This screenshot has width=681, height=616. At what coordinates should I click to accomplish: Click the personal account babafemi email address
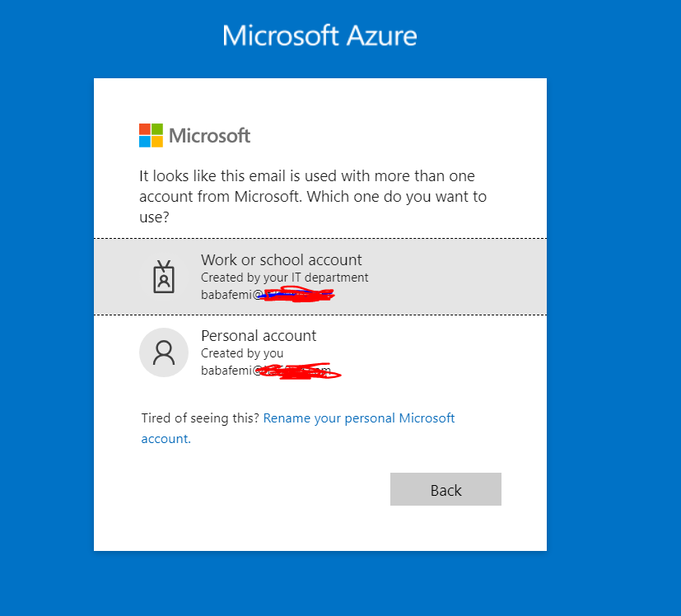[x=271, y=371]
